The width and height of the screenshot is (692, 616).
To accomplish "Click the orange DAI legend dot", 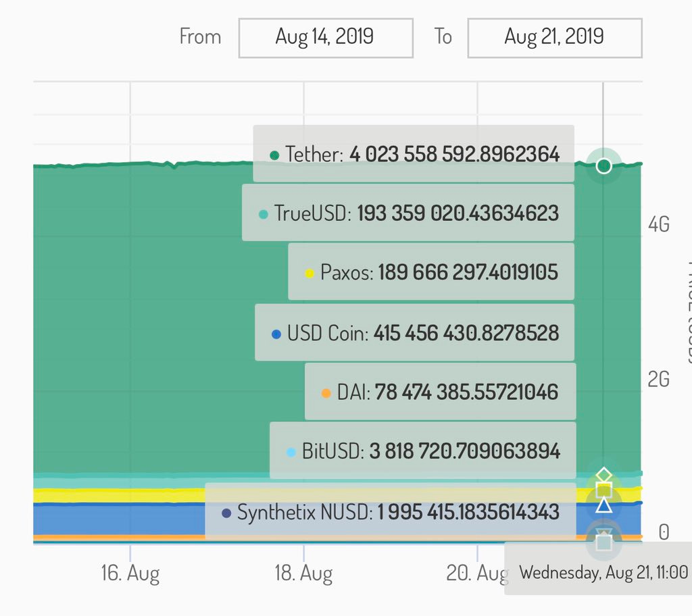I will [326, 393].
